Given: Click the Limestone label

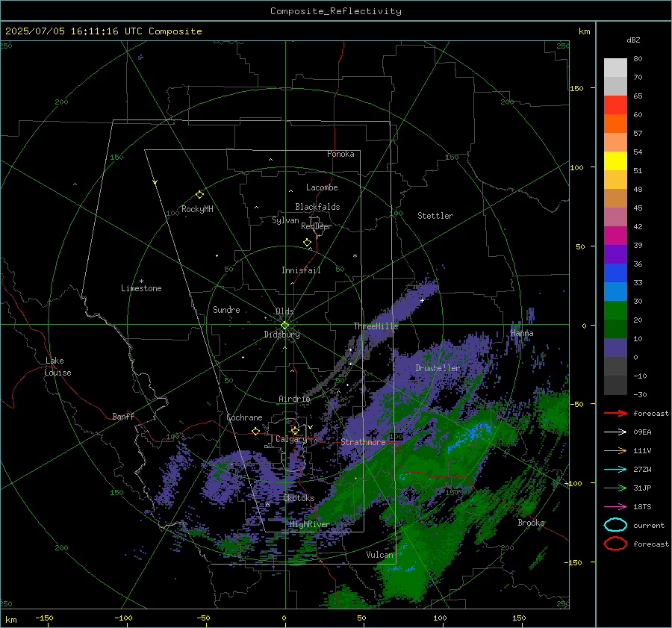Looking at the screenshot, I should (141, 288).
